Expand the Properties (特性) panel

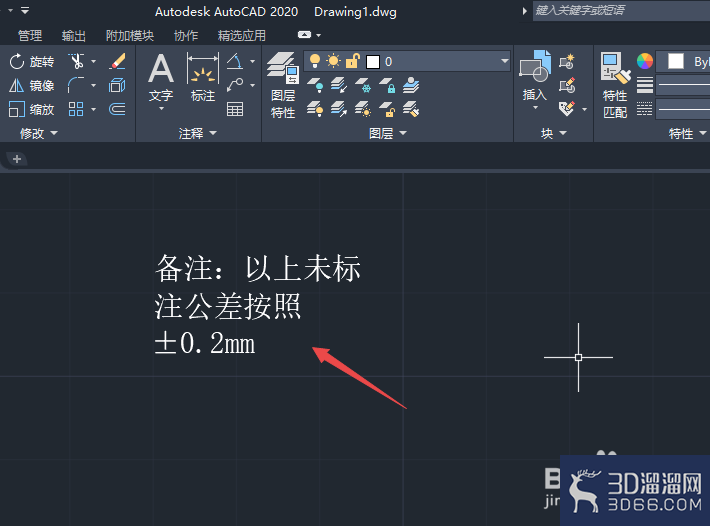click(x=687, y=133)
